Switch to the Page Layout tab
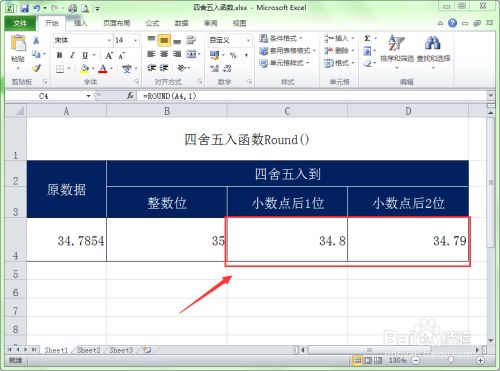 tap(117, 23)
